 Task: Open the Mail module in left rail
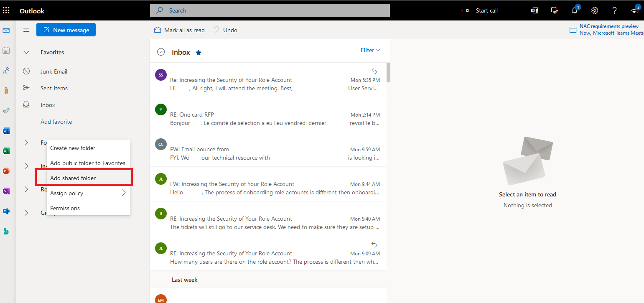pyautogui.click(x=6, y=30)
